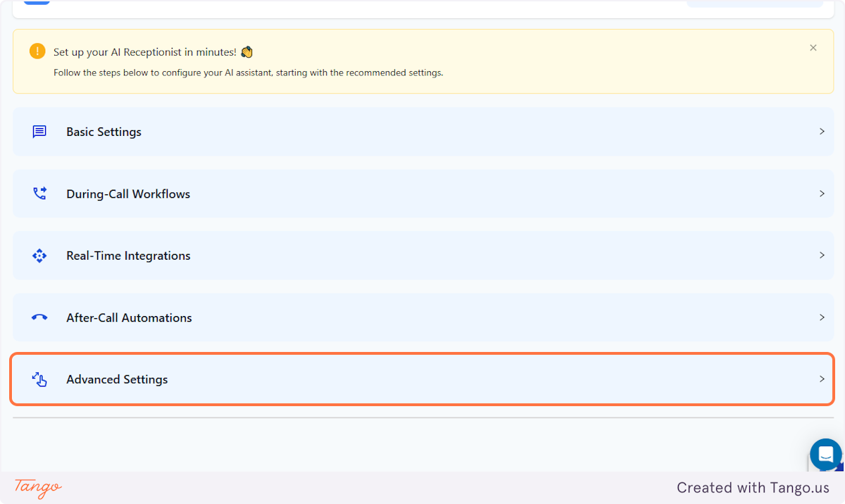
Task: Click the warning icon in the setup banner
Action: pyautogui.click(x=37, y=51)
